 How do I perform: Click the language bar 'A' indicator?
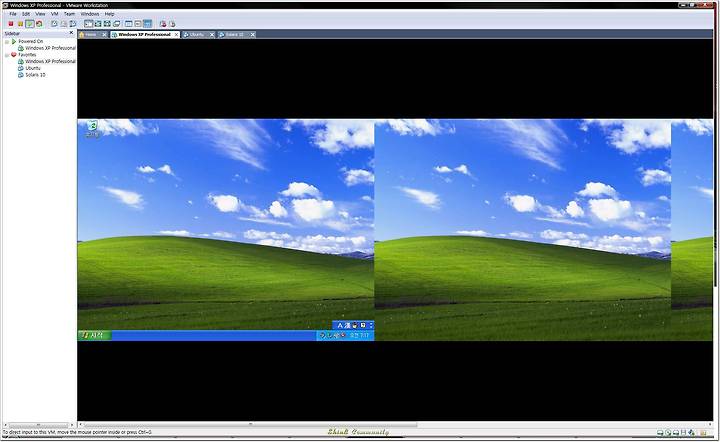click(340, 325)
